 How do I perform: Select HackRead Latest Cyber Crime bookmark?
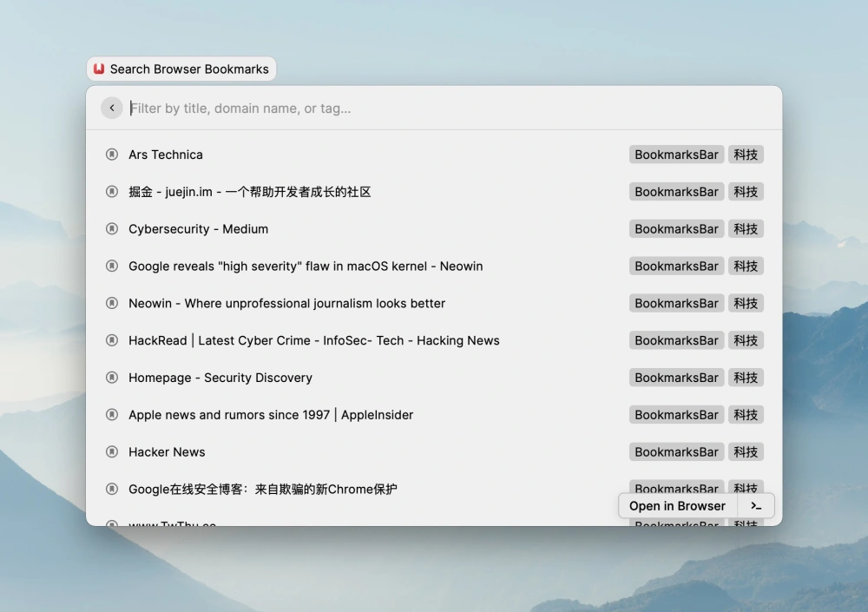point(434,340)
